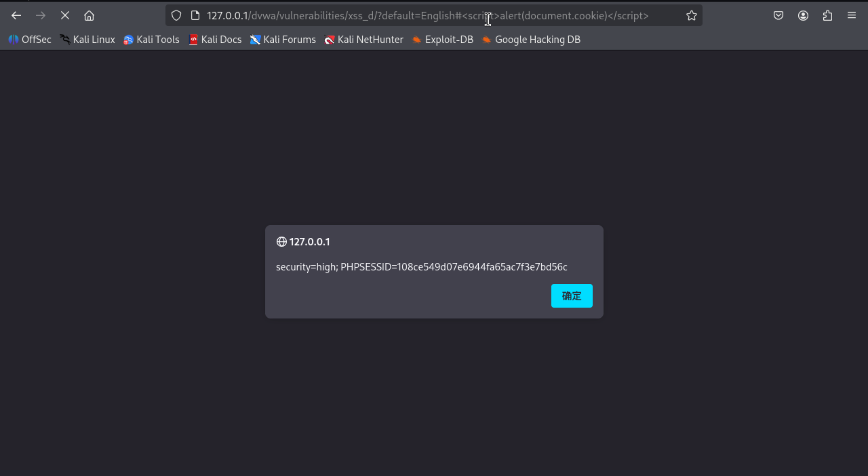Click the page info document icon
868x476 pixels.
click(195, 16)
